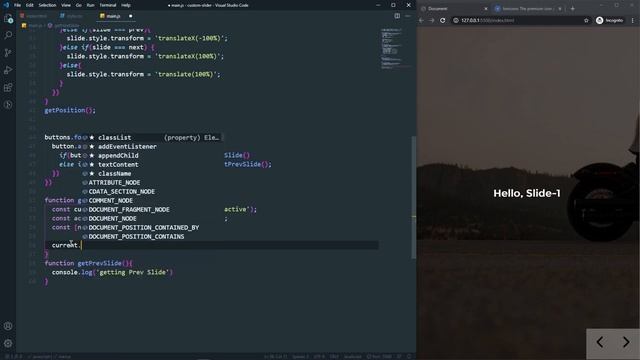Open the Source Control view
Viewport: 640px width, 360px height.
(8, 53)
